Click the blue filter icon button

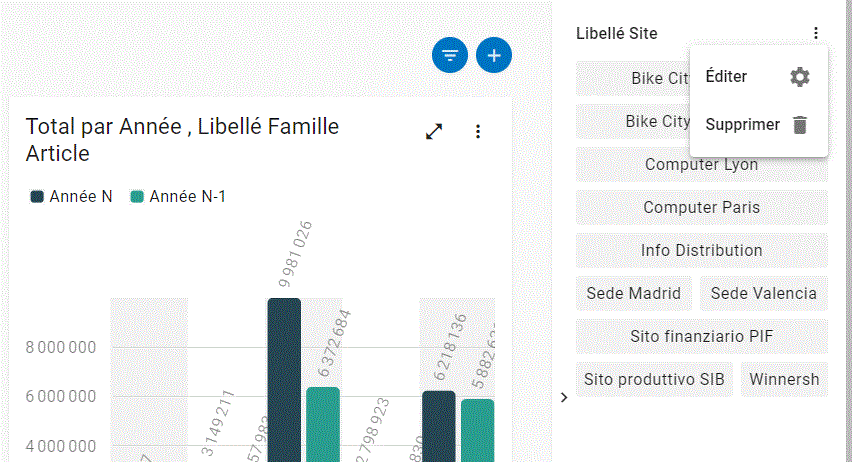[x=450, y=55]
